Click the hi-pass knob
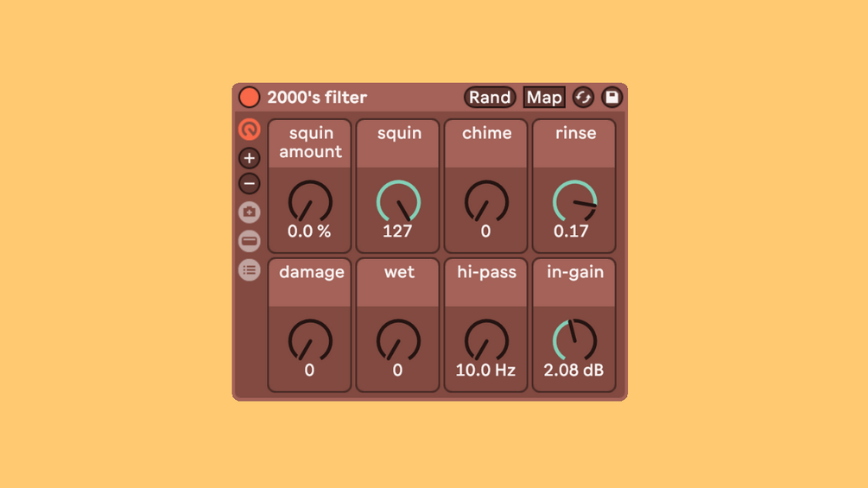 click(486, 340)
